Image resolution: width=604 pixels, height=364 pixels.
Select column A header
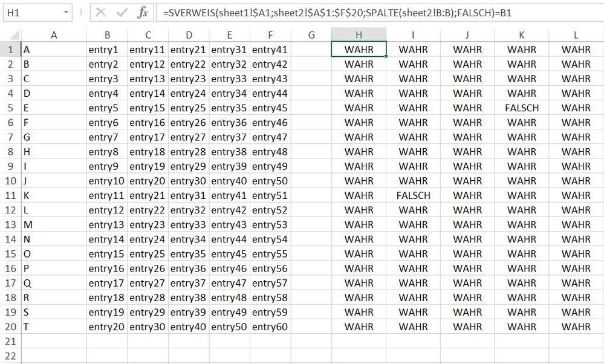pyautogui.click(x=54, y=34)
